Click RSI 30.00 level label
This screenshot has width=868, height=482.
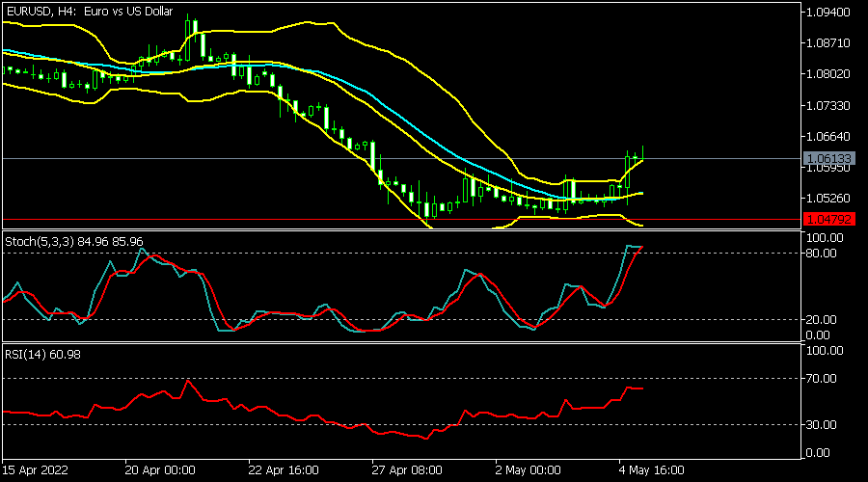point(821,425)
